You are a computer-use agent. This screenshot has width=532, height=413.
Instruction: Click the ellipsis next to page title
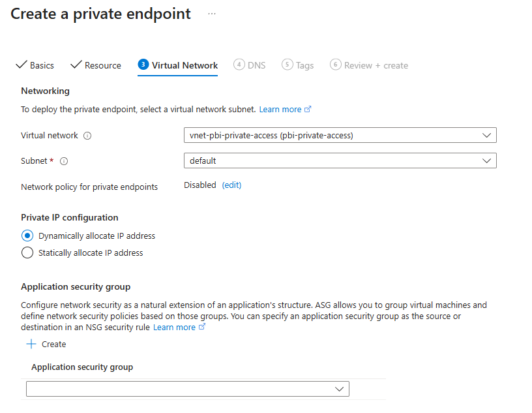coord(212,14)
